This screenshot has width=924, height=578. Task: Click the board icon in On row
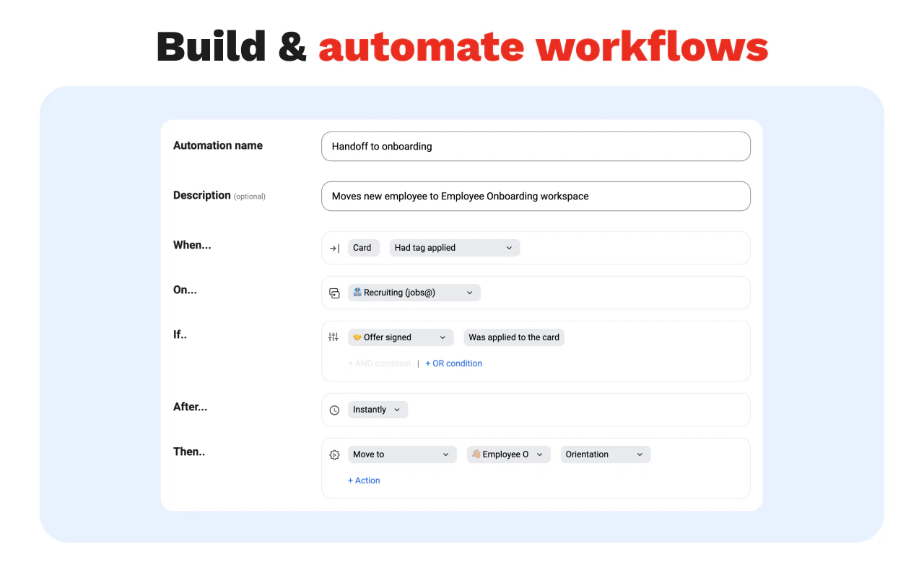334,293
